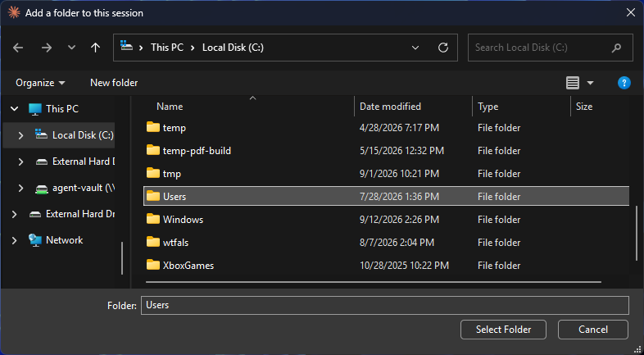644x355 pixels.
Task: Collapse the This PC tree node
Action: pos(15,109)
